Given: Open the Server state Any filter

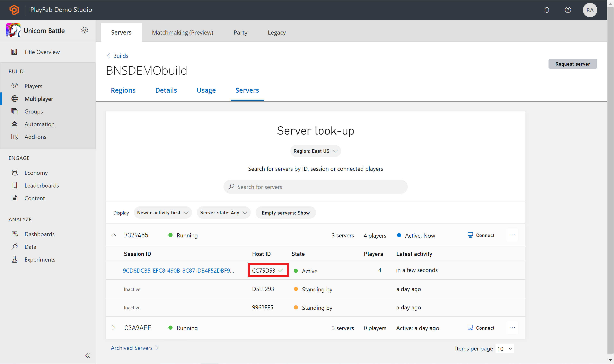Looking at the screenshot, I should (x=223, y=213).
